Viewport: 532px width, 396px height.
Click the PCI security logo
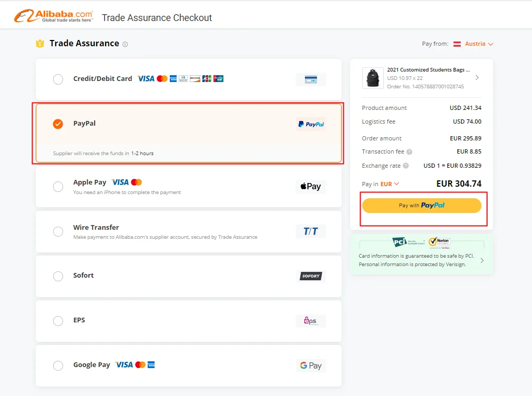[x=408, y=242]
